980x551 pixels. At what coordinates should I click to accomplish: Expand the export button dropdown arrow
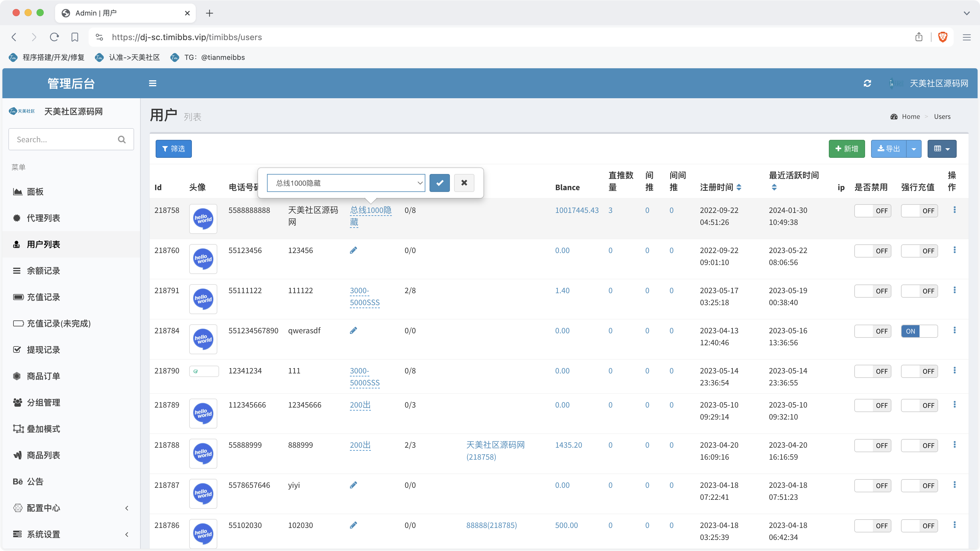point(913,148)
